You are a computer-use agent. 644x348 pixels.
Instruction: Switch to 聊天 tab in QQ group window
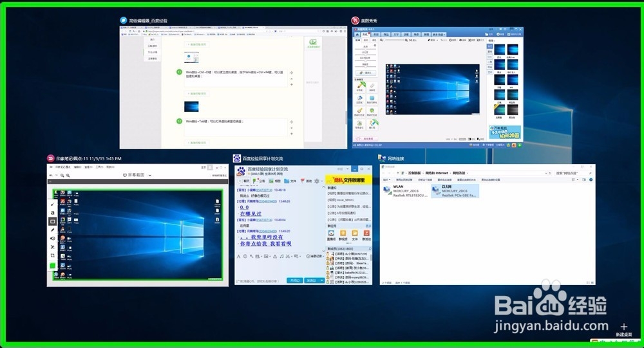244,181
